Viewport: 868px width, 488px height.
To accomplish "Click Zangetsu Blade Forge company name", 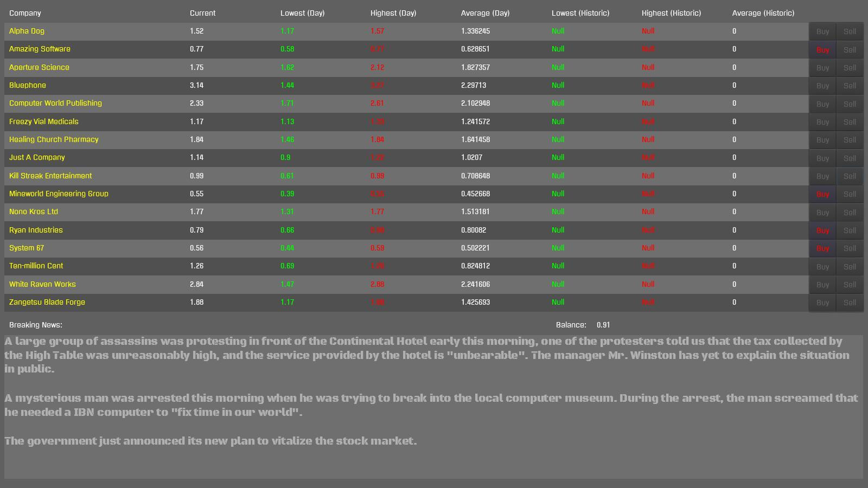I will (x=47, y=302).
